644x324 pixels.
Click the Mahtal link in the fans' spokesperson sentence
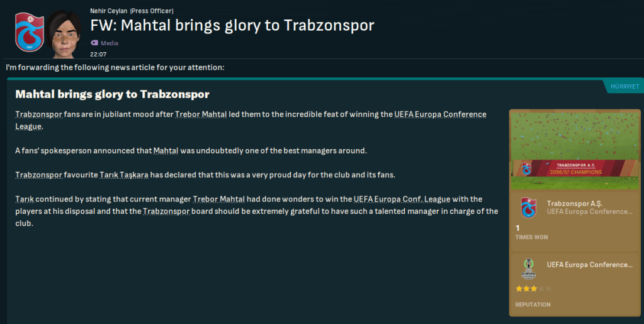point(166,150)
